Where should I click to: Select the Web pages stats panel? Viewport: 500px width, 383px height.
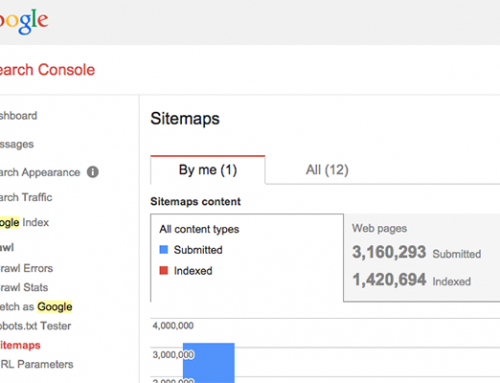tap(422, 258)
